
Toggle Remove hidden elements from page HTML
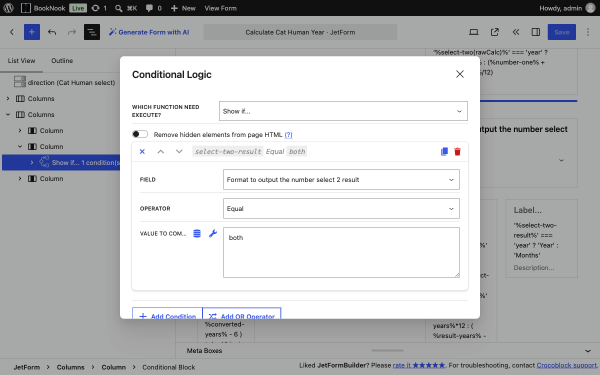click(140, 134)
